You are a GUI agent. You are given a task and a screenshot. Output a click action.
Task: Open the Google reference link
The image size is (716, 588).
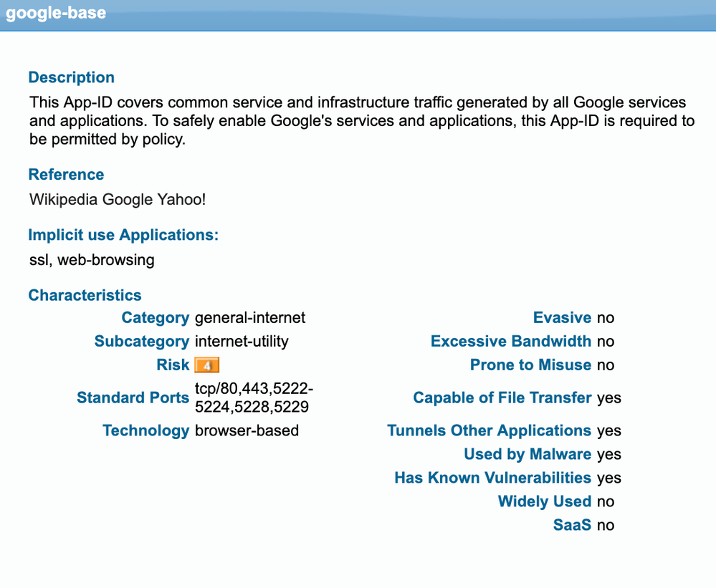(128, 199)
